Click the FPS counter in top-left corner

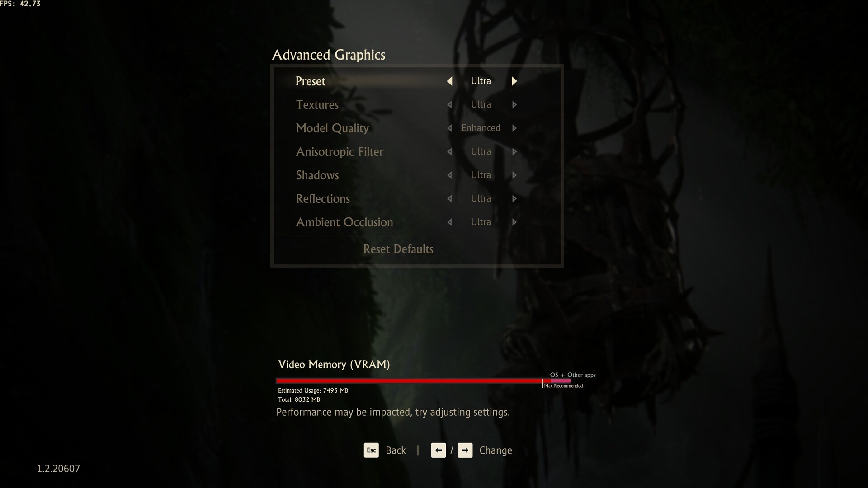click(21, 4)
